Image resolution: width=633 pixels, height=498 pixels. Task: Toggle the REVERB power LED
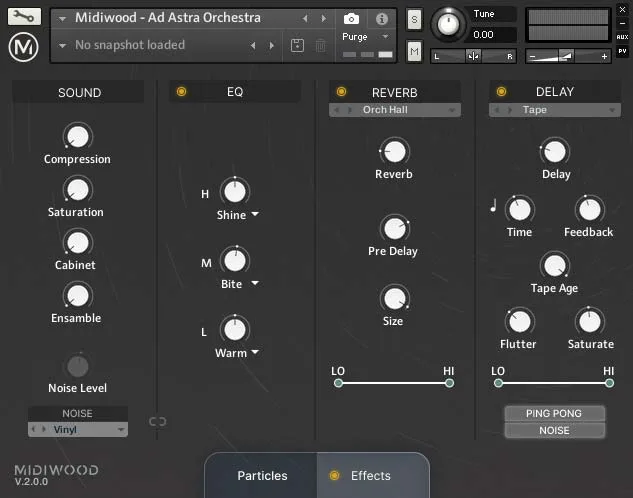click(342, 92)
